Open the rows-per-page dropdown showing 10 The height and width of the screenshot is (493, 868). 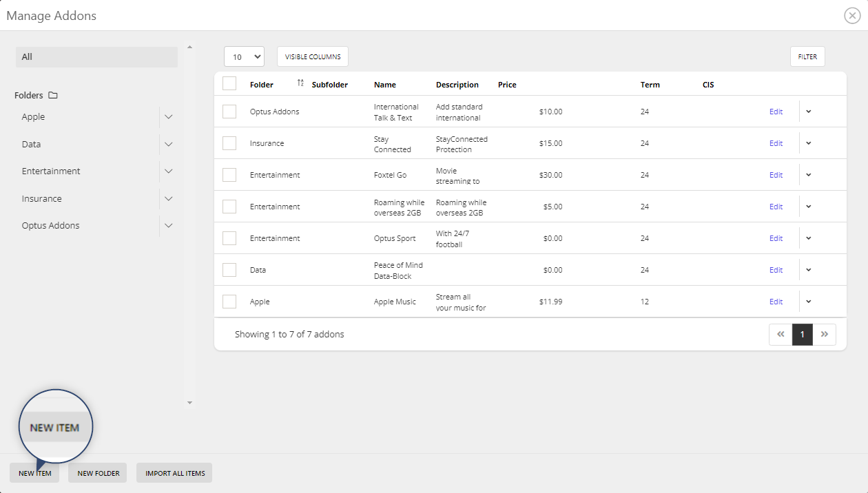(244, 56)
